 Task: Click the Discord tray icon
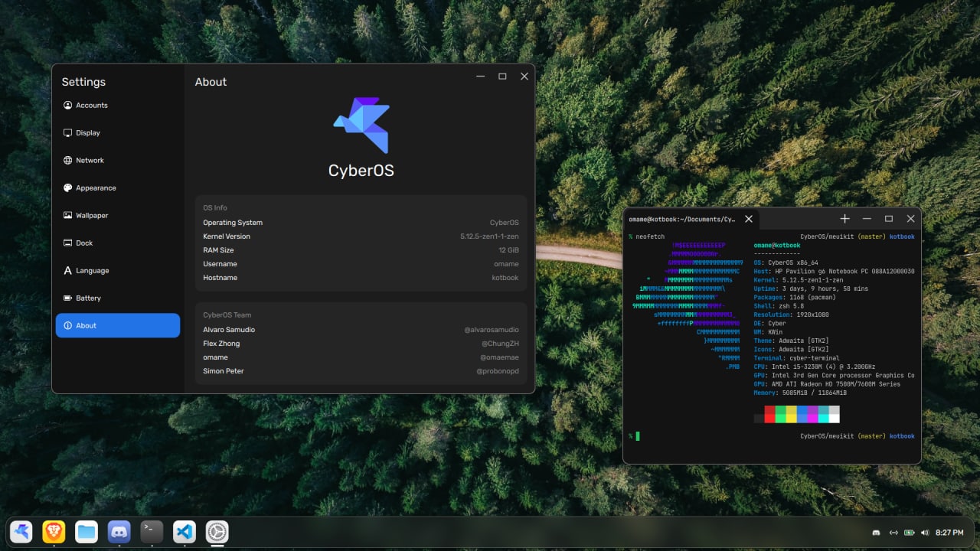pos(877,532)
